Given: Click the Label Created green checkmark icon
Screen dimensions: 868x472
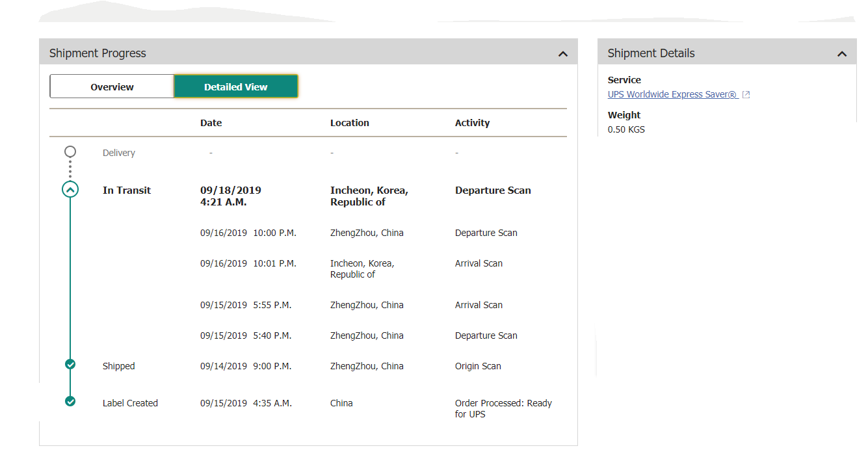Looking at the screenshot, I should coord(70,401).
